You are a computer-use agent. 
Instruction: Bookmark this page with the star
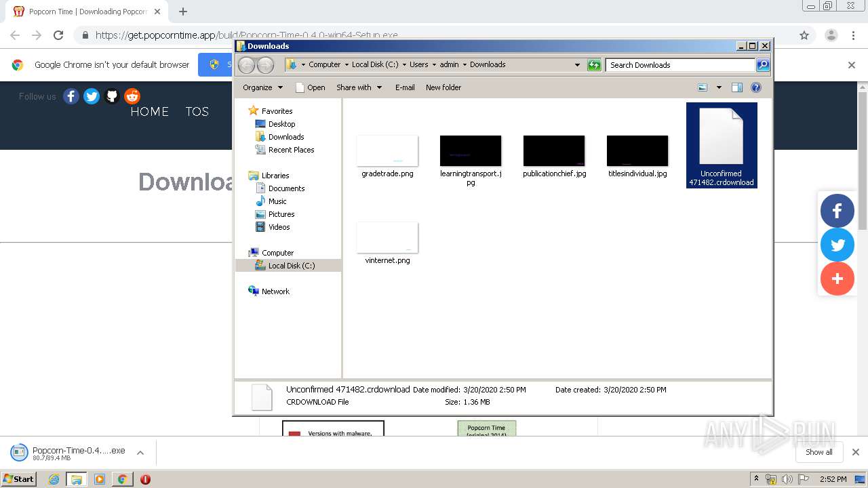click(x=804, y=35)
